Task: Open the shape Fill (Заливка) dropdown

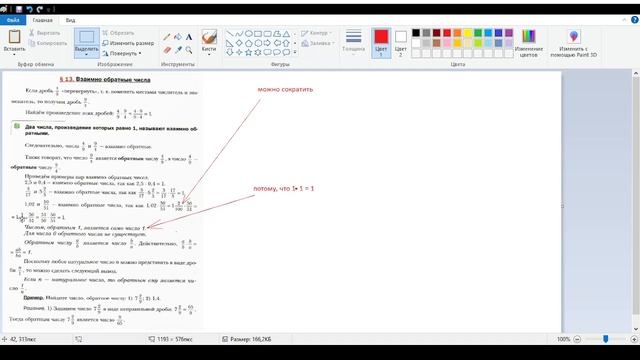Action: [x=318, y=43]
